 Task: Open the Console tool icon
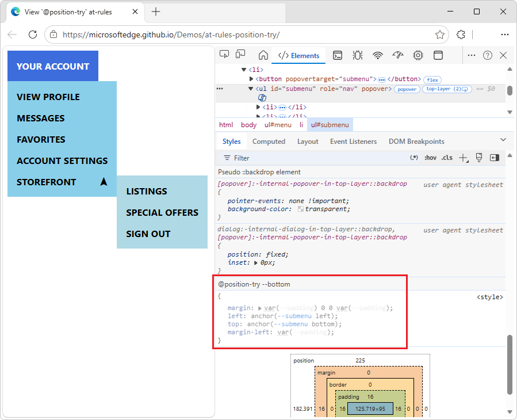338,55
